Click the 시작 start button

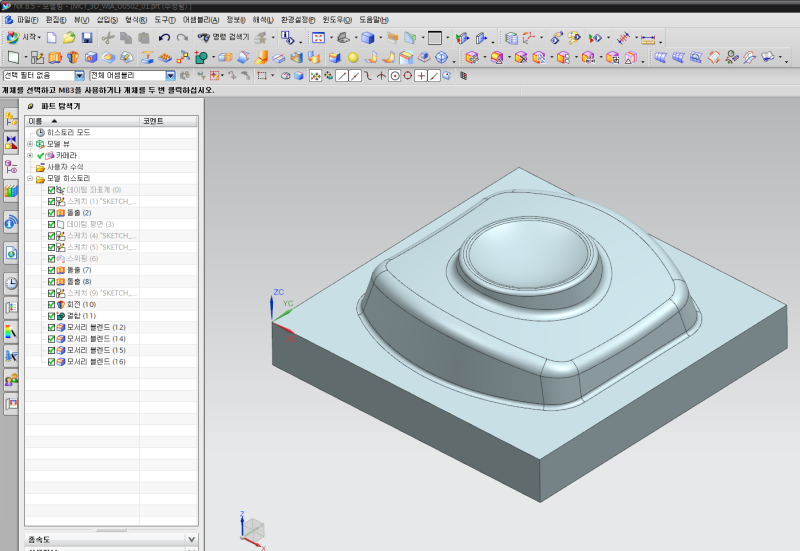[x=24, y=37]
